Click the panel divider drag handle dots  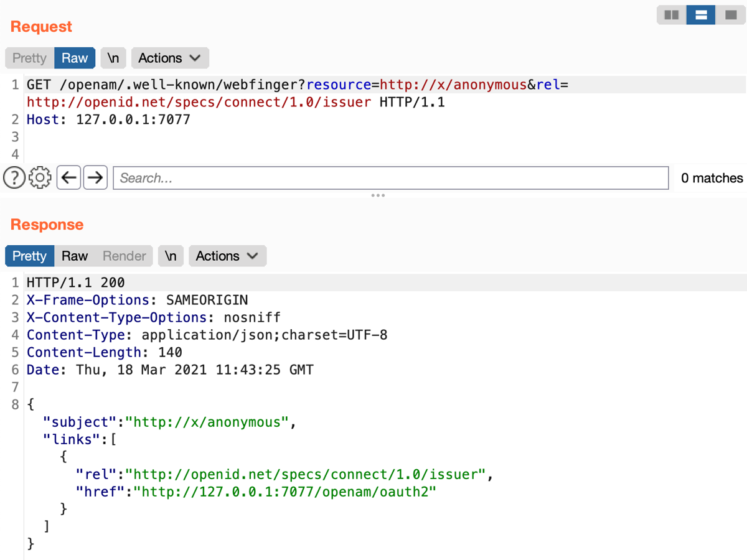coord(378,195)
